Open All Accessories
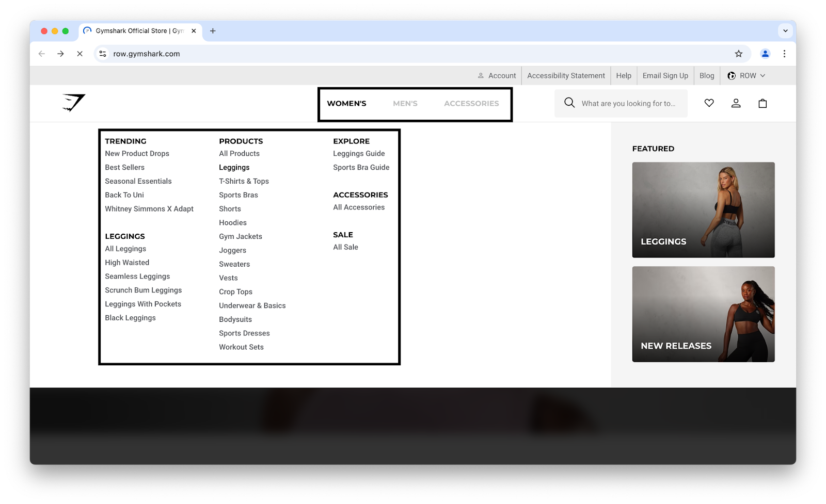 tap(359, 207)
